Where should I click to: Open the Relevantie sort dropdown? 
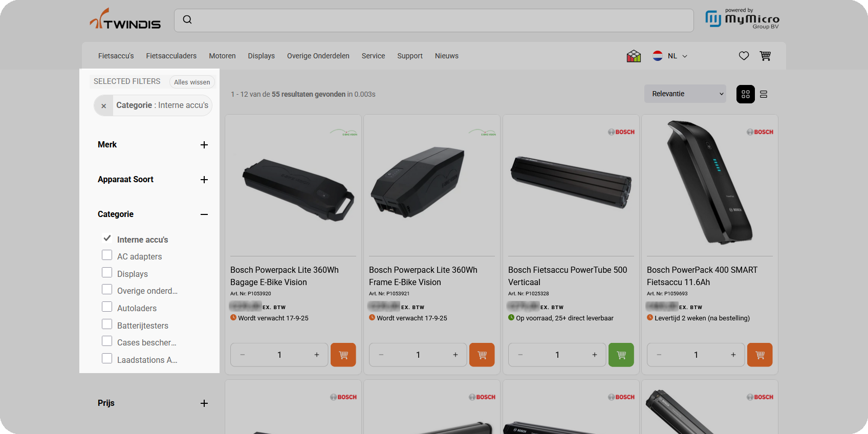[x=685, y=94]
